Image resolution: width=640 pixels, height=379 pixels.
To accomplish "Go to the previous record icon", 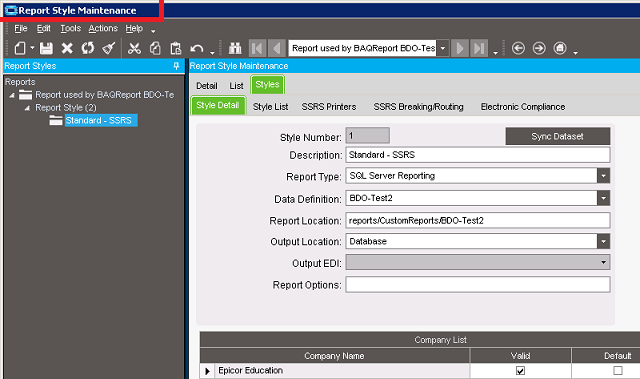I will 277,48.
